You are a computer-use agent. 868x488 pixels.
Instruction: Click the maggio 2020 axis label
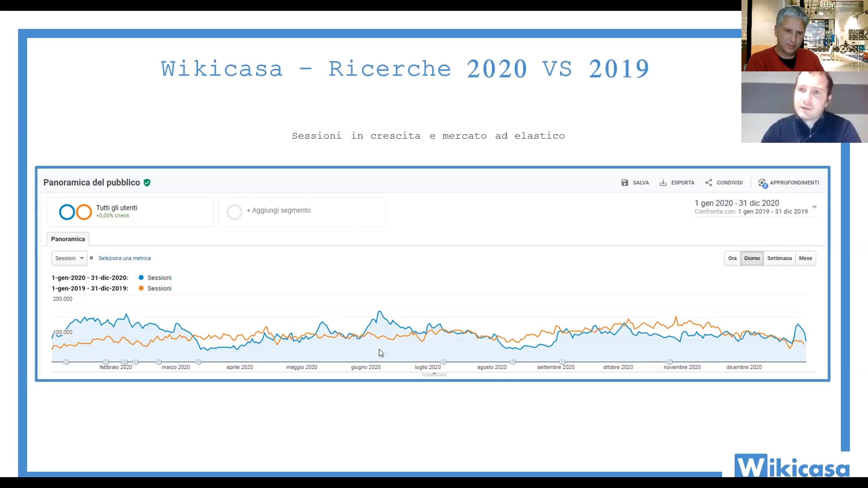pos(302,367)
